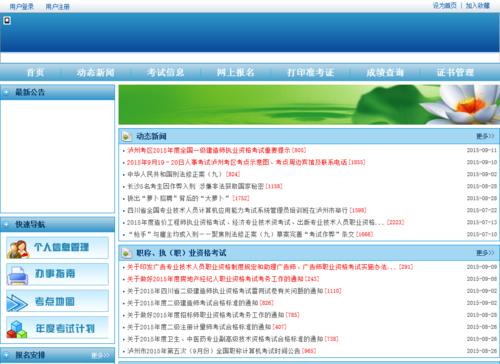
Task: Open notice 关于做好2015年度房地产经纪人职业资格考试考务工作
Action: (x=215, y=279)
